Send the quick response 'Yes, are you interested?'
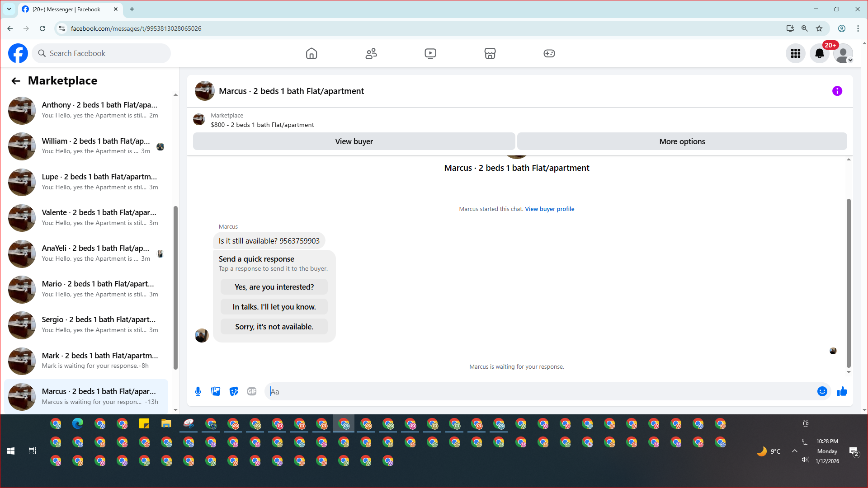 coord(274,287)
